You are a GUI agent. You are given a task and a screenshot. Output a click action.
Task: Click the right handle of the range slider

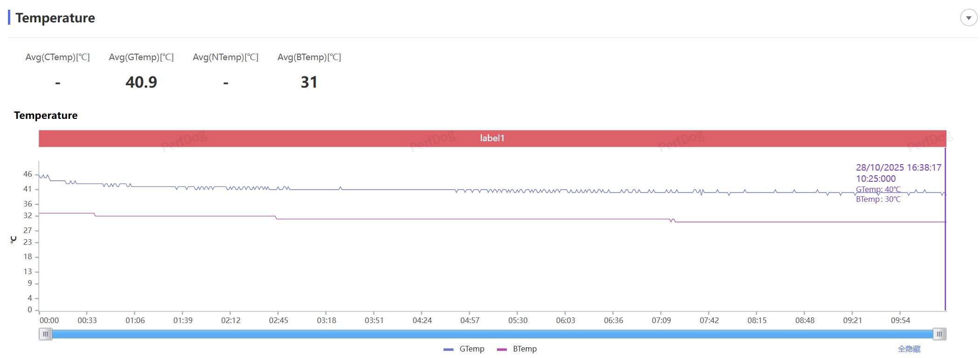point(939,334)
